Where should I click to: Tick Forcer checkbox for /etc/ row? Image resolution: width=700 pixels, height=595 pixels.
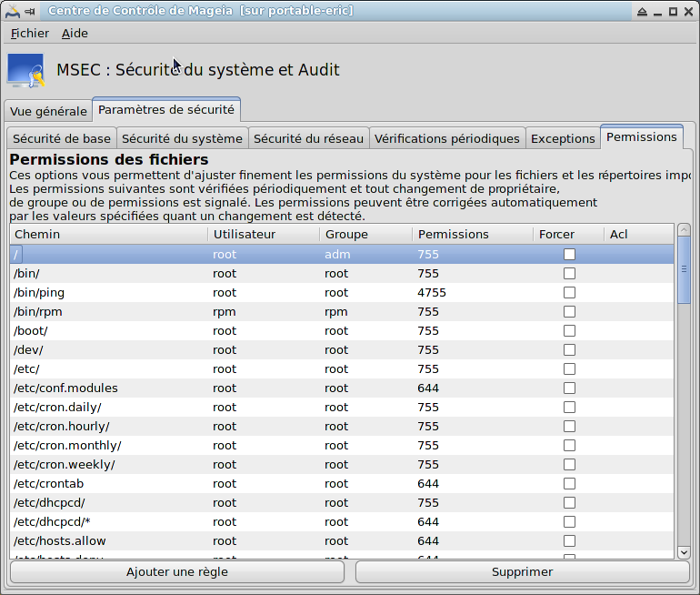click(x=569, y=369)
